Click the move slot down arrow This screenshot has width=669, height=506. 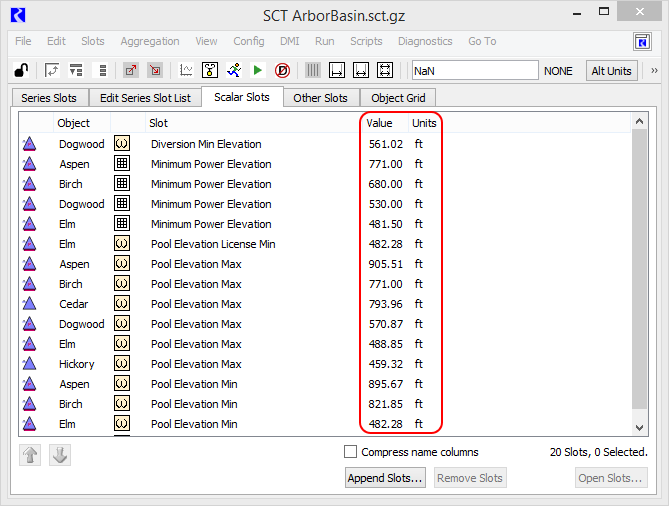pyautogui.click(x=60, y=455)
